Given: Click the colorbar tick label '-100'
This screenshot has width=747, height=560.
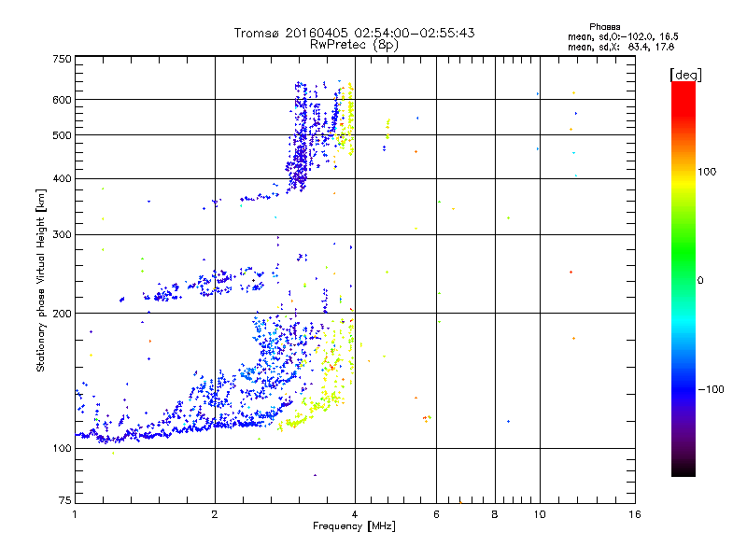Looking at the screenshot, I should (711, 389).
